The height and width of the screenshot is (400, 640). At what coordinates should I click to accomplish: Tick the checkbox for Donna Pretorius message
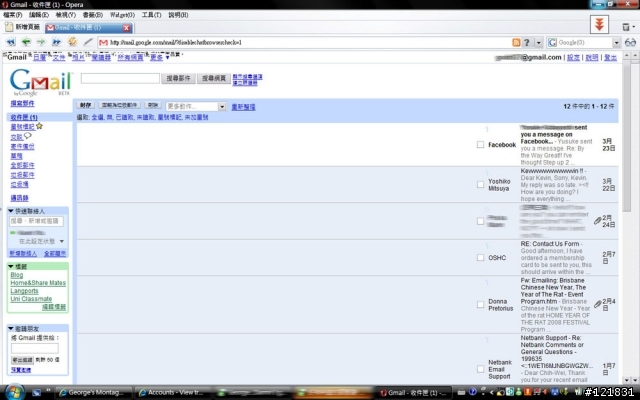(x=480, y=304)
